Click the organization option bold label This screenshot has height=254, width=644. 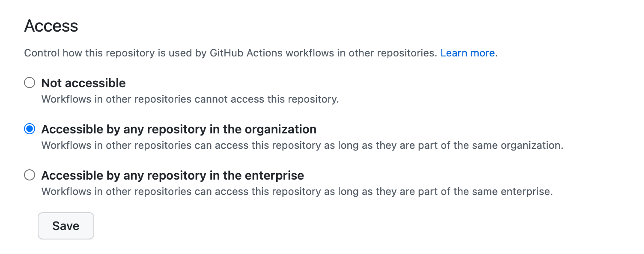tap(179, 129)
